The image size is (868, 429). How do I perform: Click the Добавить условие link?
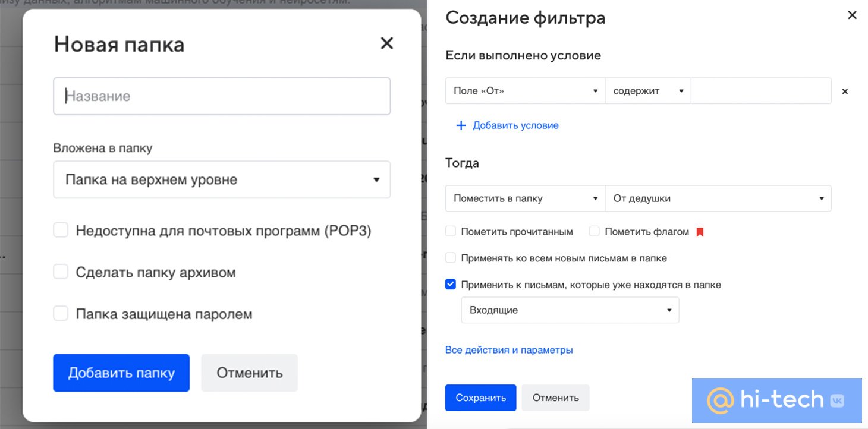point(515,125)
